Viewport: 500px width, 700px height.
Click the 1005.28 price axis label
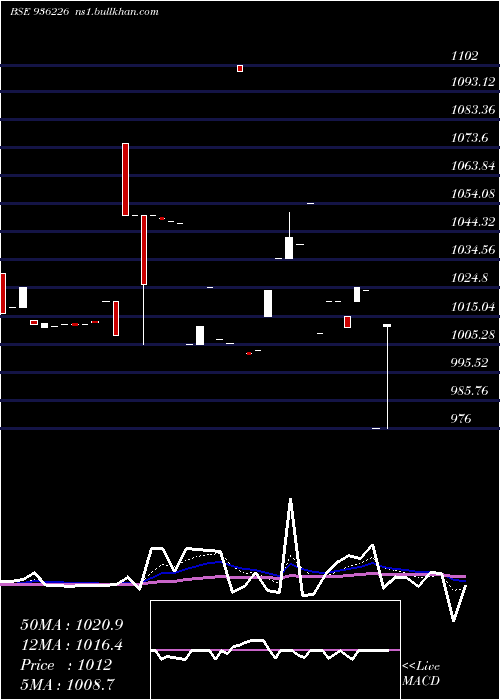(x=473, y=334)
